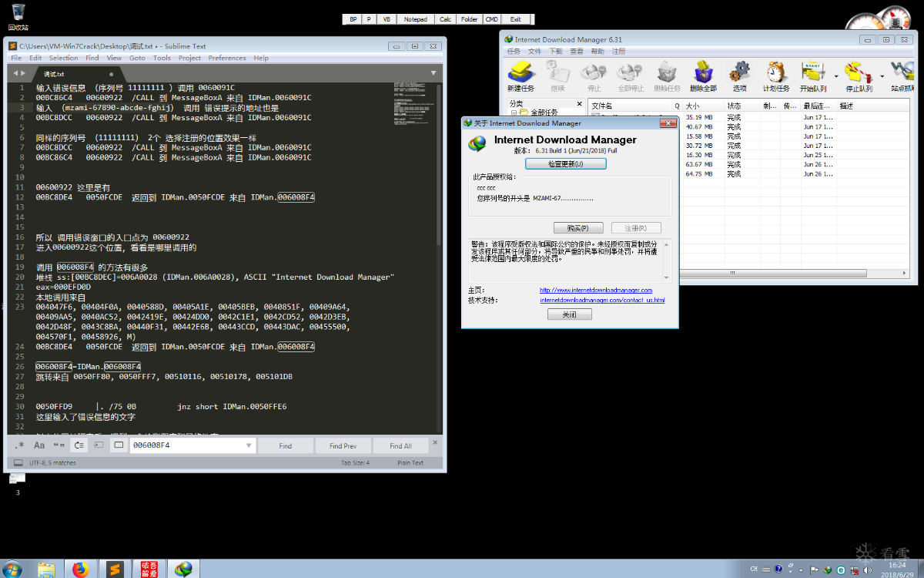Toggle highlight matches in Sublime find panel

coord(119,445)
